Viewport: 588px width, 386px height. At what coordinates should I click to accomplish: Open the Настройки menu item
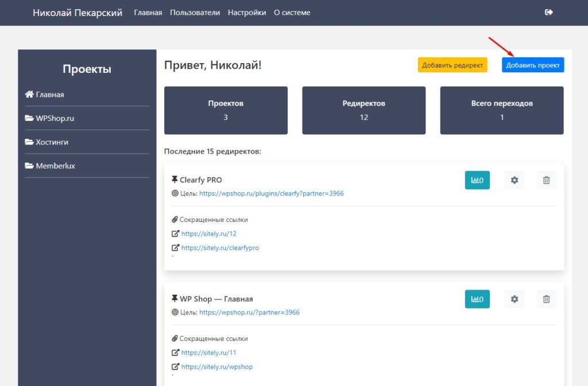[246, 13]
